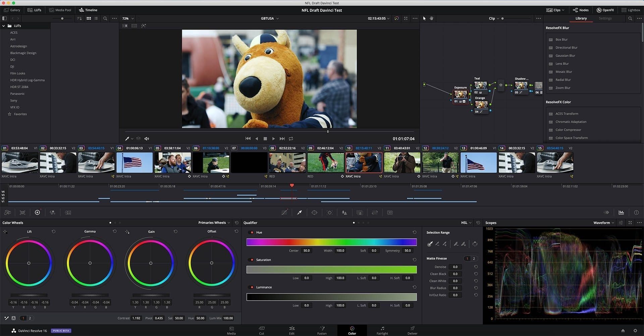Open LUT Favorites

click(x=20, y=114)
